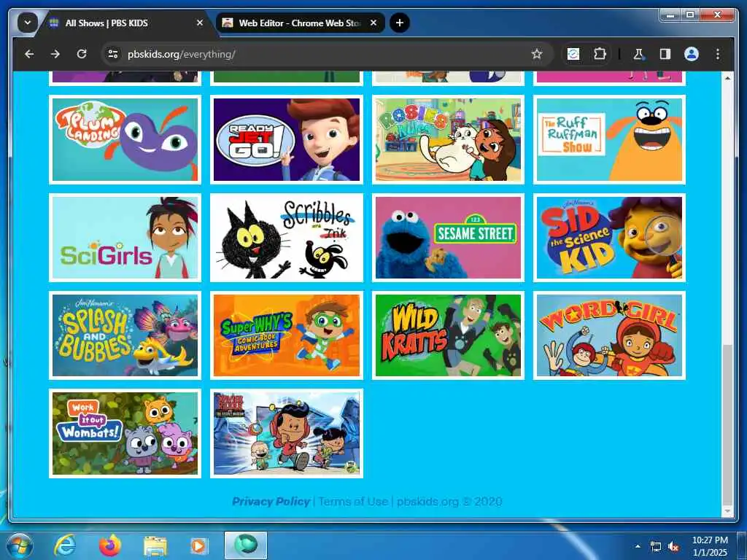Open the Sesame Street show
The image size is (747, 560).
point(448,238)
